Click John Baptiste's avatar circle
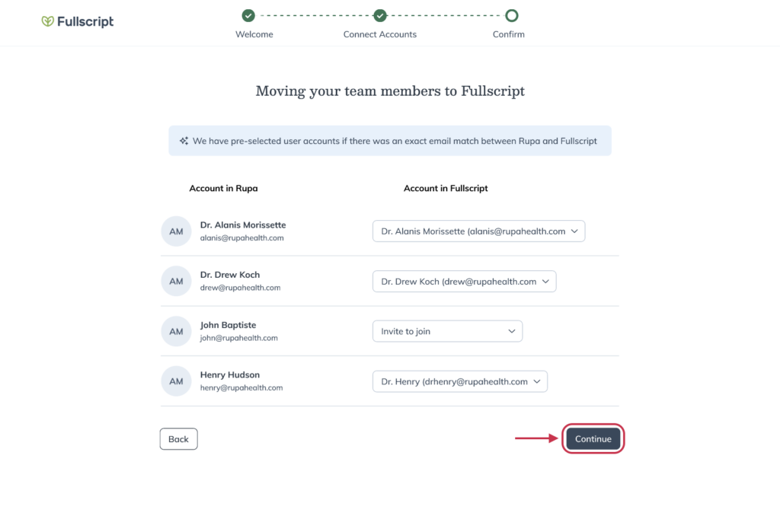 [176, 331]
